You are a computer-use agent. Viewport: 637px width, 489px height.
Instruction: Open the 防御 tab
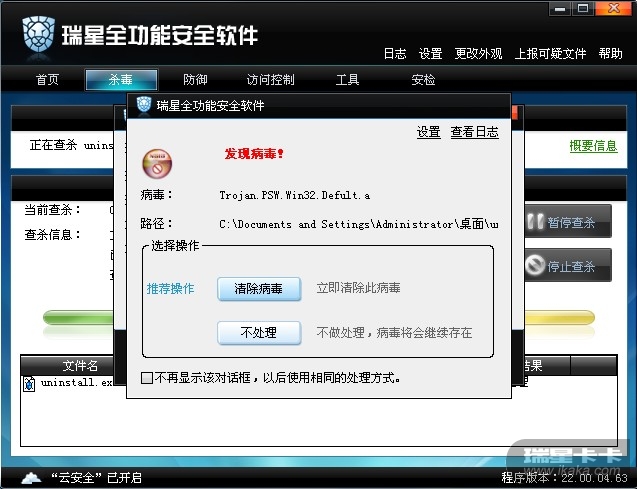tap(195, 80)
